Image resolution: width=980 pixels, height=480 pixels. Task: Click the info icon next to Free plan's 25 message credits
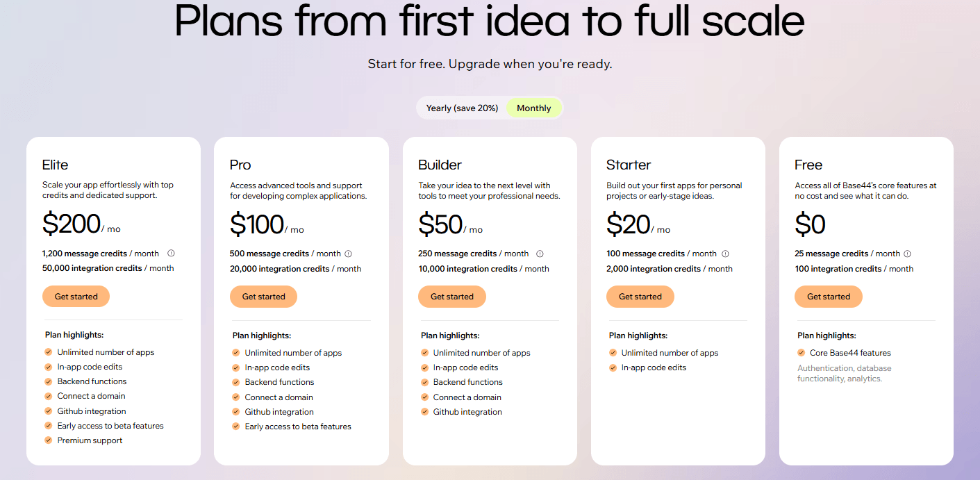(x=907, y=253)
